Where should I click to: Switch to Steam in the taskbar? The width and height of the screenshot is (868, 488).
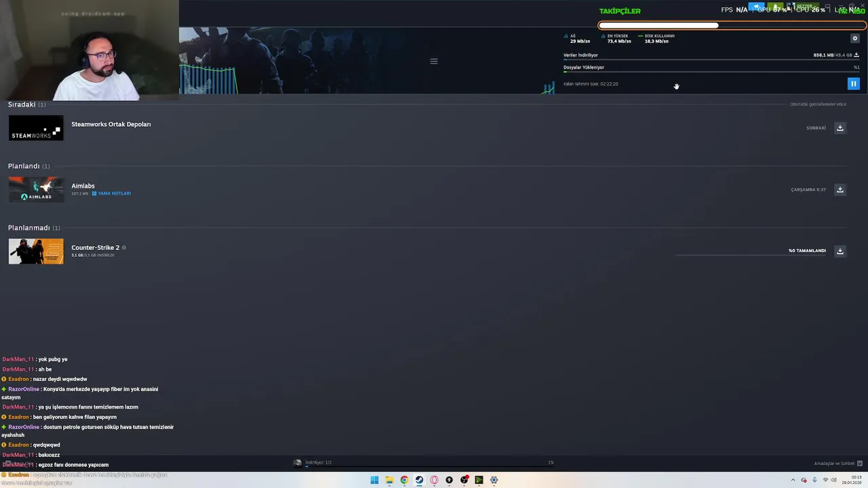[x=419, y=480]
